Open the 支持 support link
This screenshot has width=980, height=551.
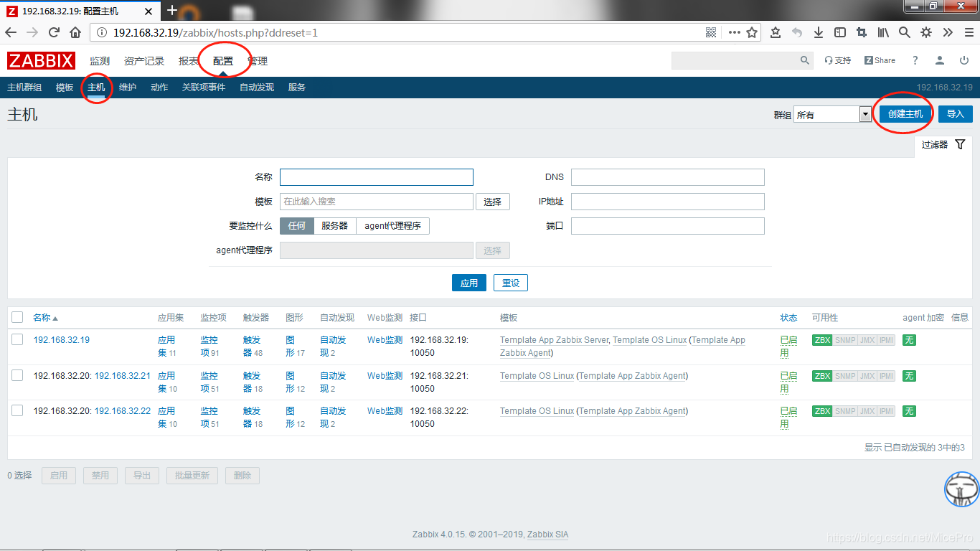[838, 60]
